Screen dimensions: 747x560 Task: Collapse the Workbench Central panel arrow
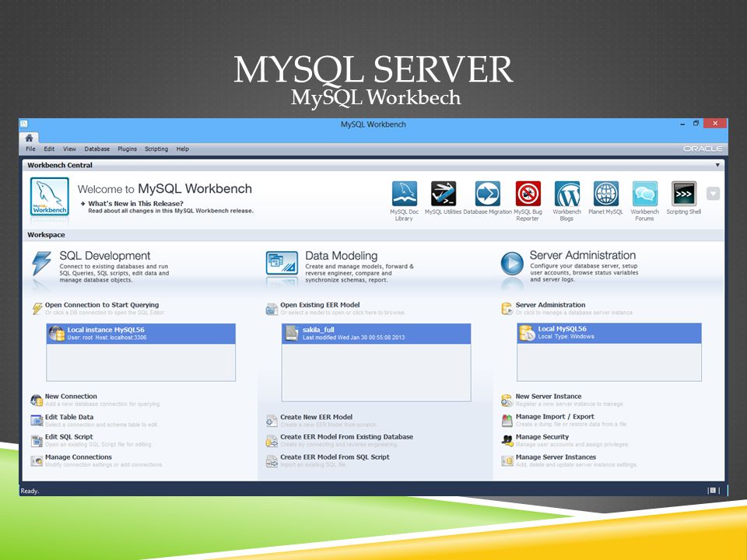(x=717, y=165)
